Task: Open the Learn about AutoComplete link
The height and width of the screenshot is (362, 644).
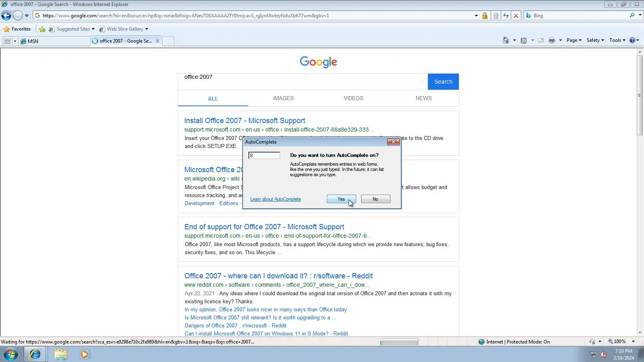Action: pos(275,199)
